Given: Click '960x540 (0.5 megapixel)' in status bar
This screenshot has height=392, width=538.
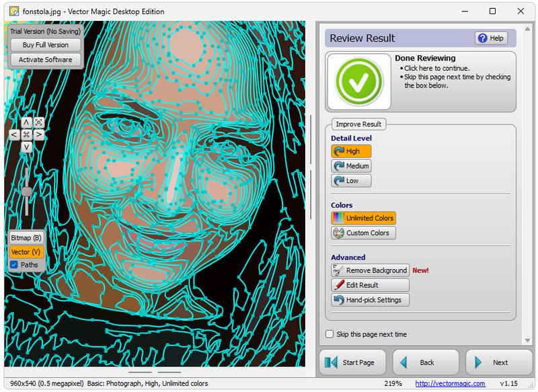Looking at the screenshot, I should tap(46, 383).
